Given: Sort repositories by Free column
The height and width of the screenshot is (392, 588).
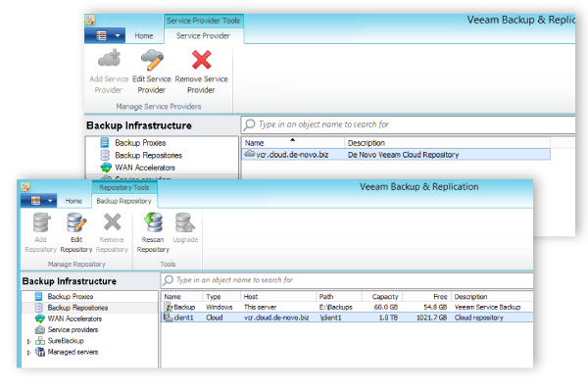Looking at the screenshot, I should (x=427, y=297).
